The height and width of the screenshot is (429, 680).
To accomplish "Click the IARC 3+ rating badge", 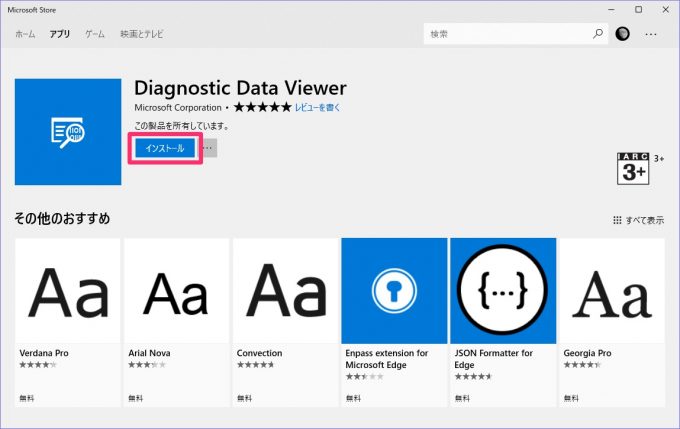I will 633,168.
